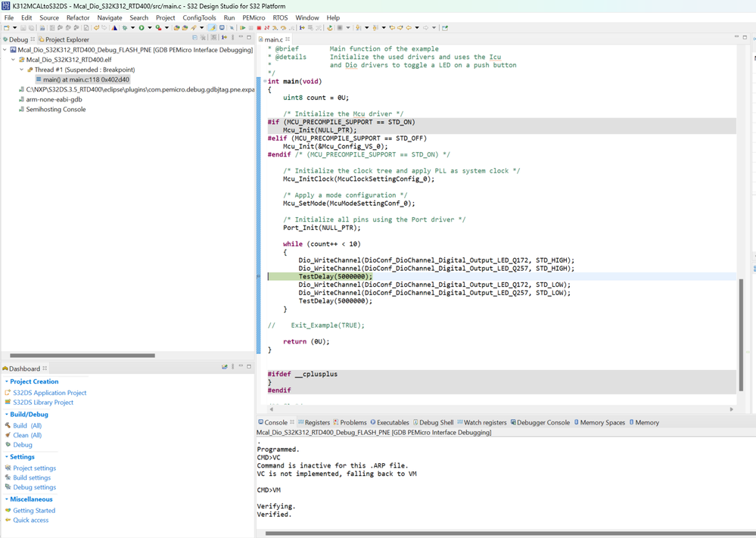Click the Step Over icon

284,28
